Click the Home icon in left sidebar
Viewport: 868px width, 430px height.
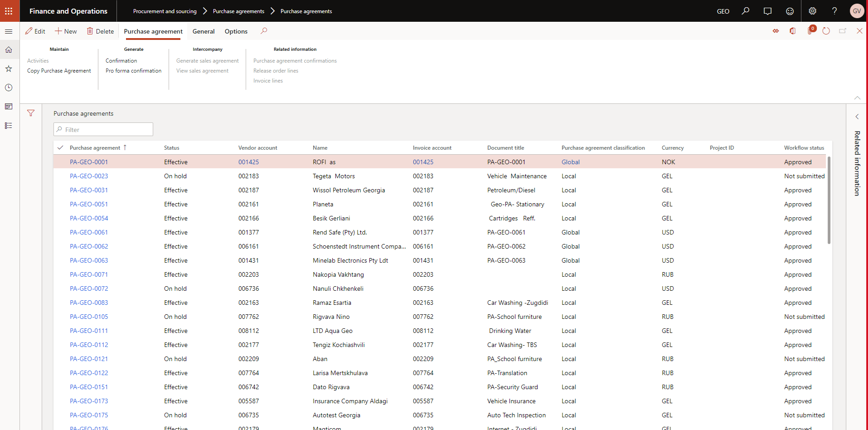(9, 50)
